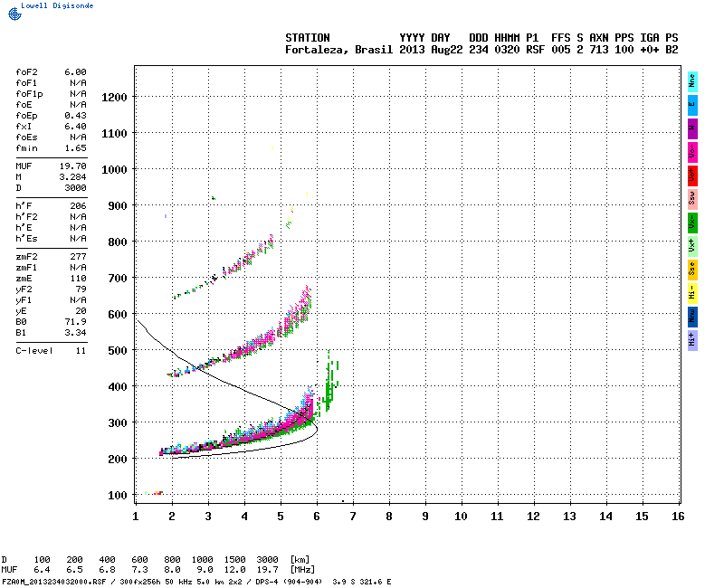The width and height of the screenshot is (724, 588).
Task: Select the M value 3.284
Action: click(x=73, y=177)
